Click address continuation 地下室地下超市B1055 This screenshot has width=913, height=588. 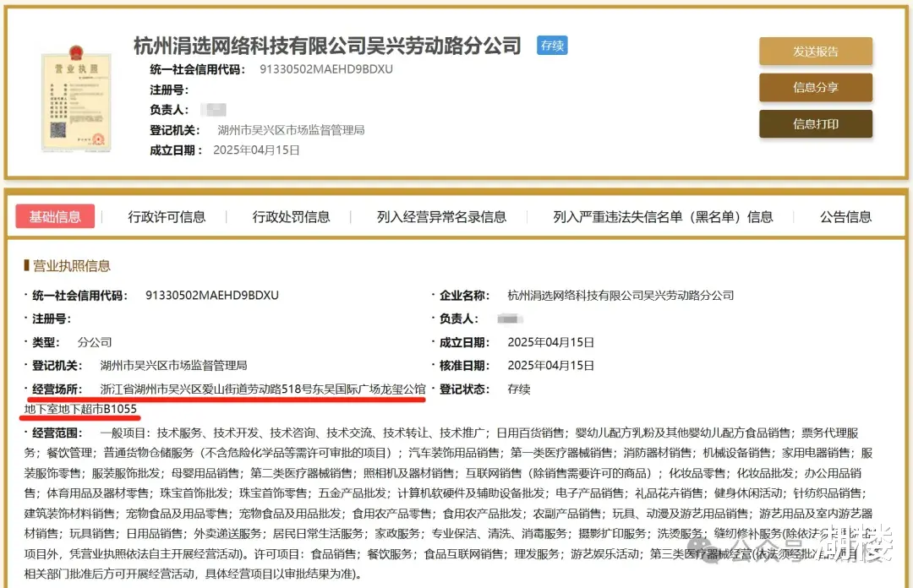click(x=80, y=409)
